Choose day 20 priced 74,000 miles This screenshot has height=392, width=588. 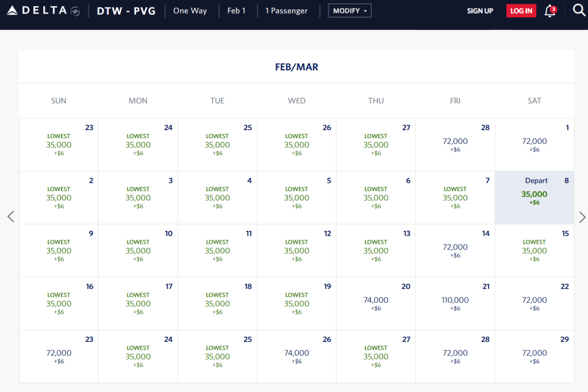376,303
